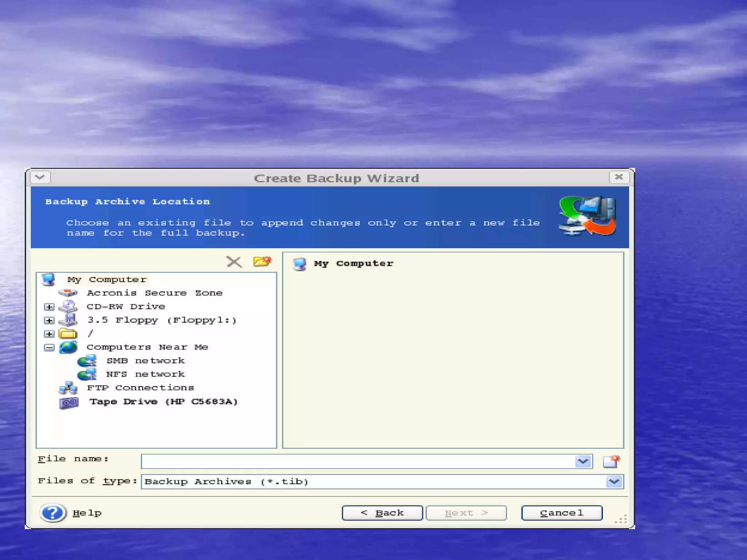Select the FTP Connections icon
Screen dimensions: 747x560
click(x=68, y=388)
